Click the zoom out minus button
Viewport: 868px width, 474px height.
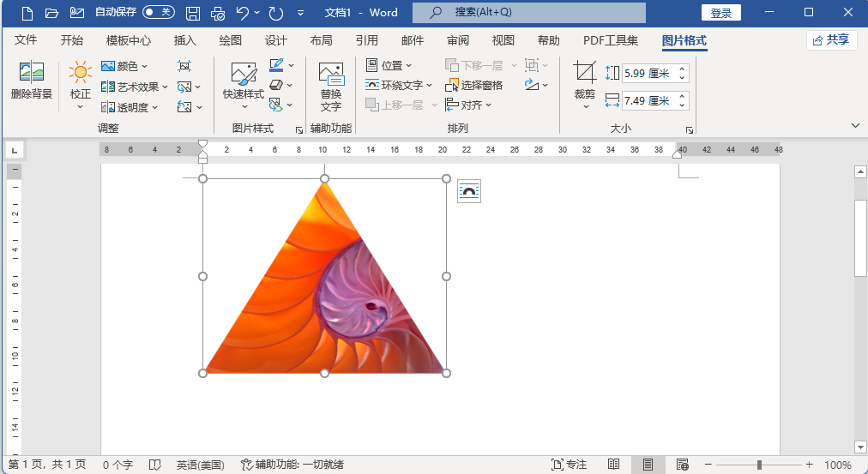[x=708, y=465]
